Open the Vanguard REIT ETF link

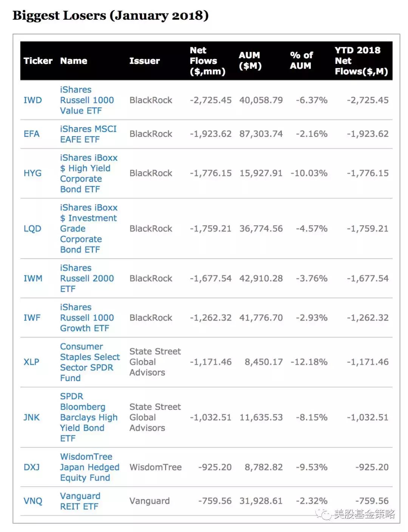pos(80,501)
